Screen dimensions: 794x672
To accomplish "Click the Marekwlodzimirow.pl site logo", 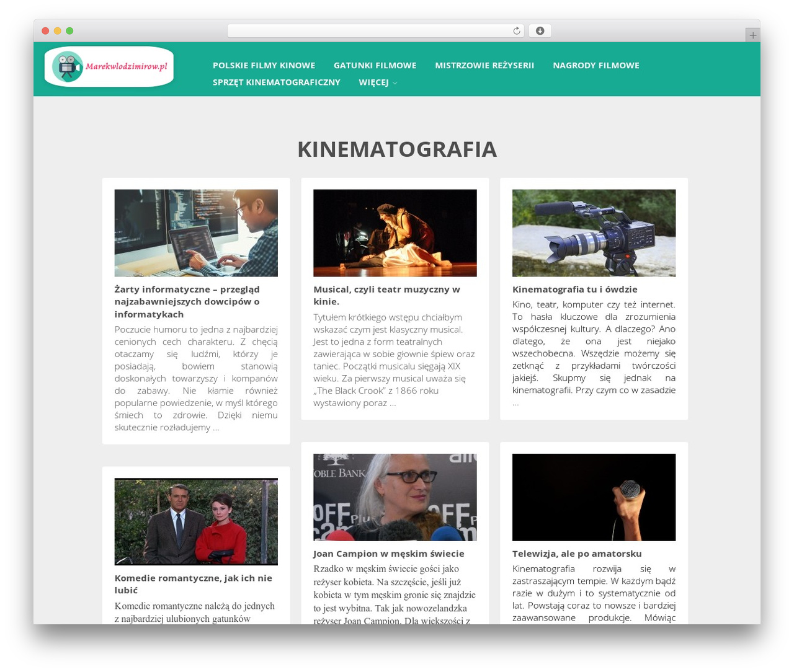I will click(x=109, y=66).
